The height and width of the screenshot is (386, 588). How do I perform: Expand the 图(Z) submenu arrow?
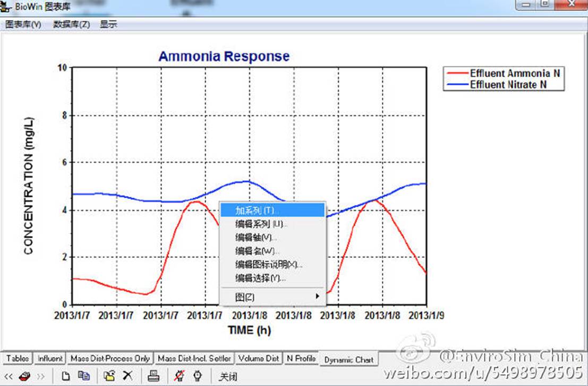coord(318,297)
